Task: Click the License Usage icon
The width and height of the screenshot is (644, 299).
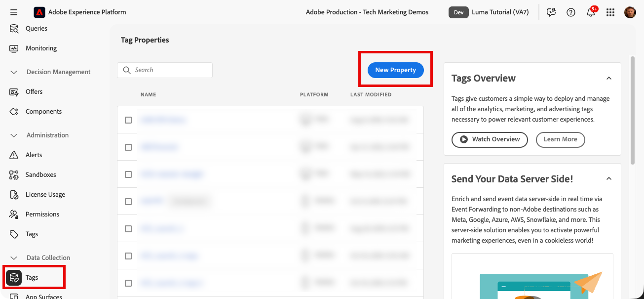Action: coord(14,195)
